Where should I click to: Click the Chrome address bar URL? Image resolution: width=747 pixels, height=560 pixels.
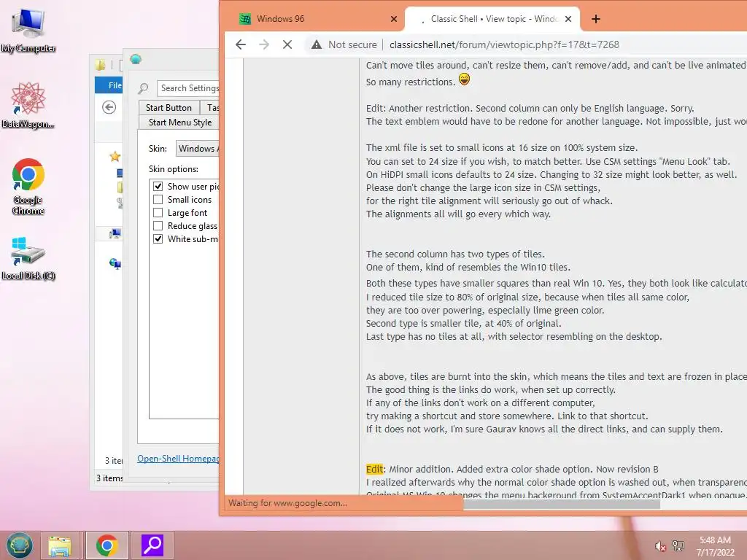pyautogui.click(x=504, y=44)
